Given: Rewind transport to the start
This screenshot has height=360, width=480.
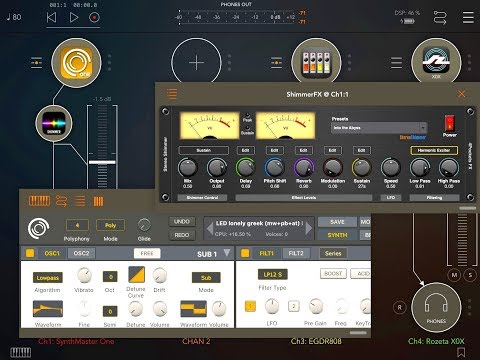Looking at the screenshot, I should point(51,17).
